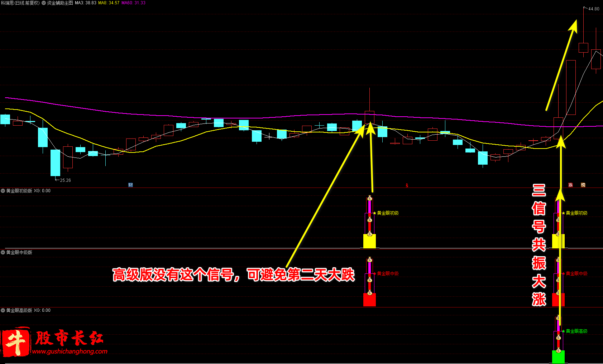Open the main chart indicator dropdown beside 科瑞思
Viewport: 603px width, 364px height.
pos(44,3)
